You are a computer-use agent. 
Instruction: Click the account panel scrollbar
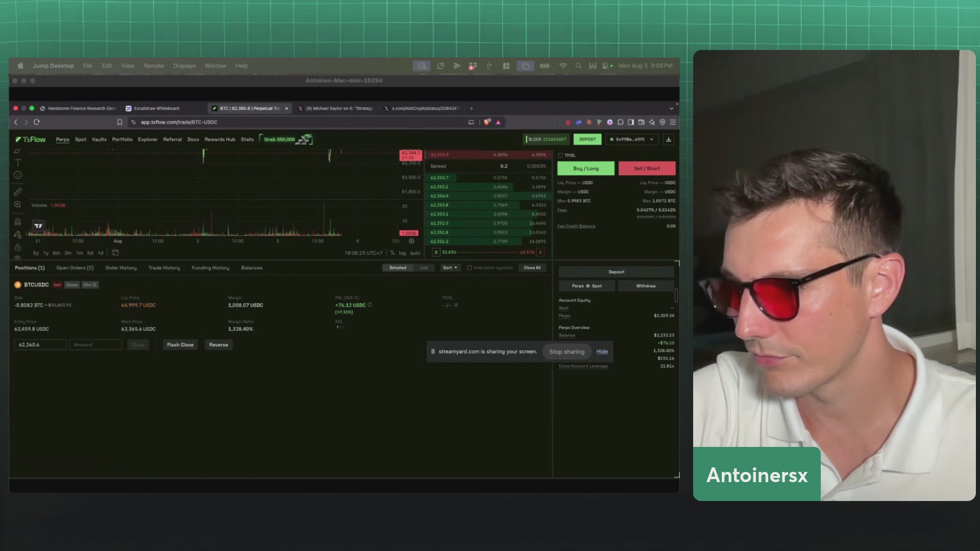(x=676, y=295)
